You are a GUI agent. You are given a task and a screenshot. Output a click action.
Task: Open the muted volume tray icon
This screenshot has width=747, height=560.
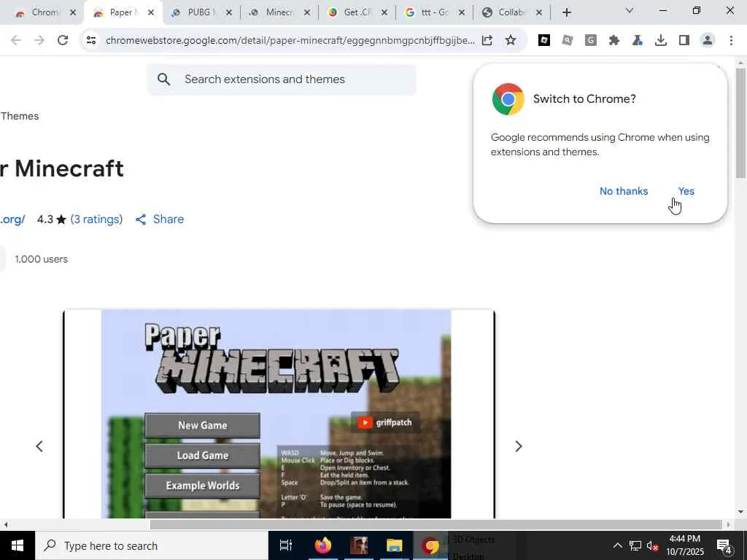tap(653, 545)
